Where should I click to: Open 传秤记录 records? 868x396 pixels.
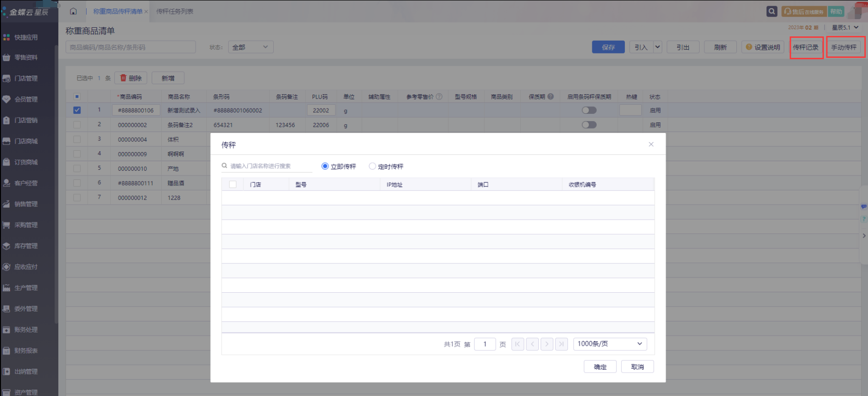pos(806,47)
